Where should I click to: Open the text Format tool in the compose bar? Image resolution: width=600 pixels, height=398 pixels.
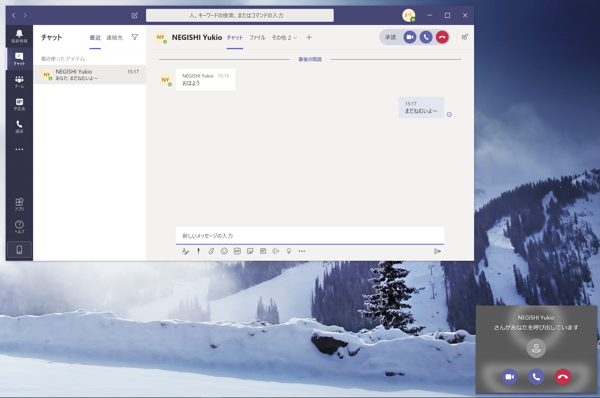pos(185,251)
